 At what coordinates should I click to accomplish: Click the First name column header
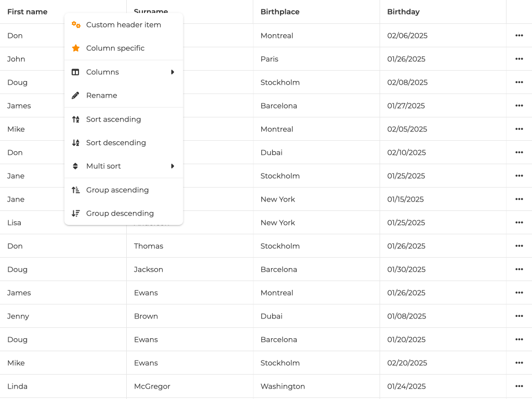[28, 11]
